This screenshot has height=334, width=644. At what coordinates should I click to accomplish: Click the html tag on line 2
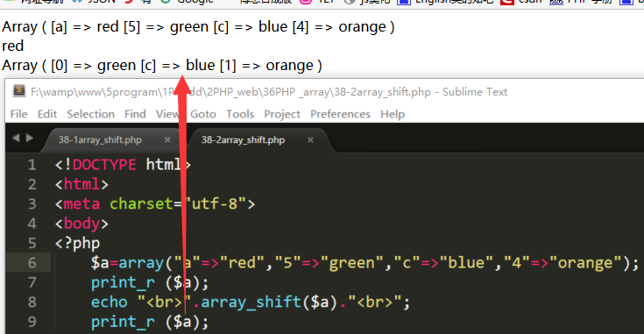pos(81,184)
